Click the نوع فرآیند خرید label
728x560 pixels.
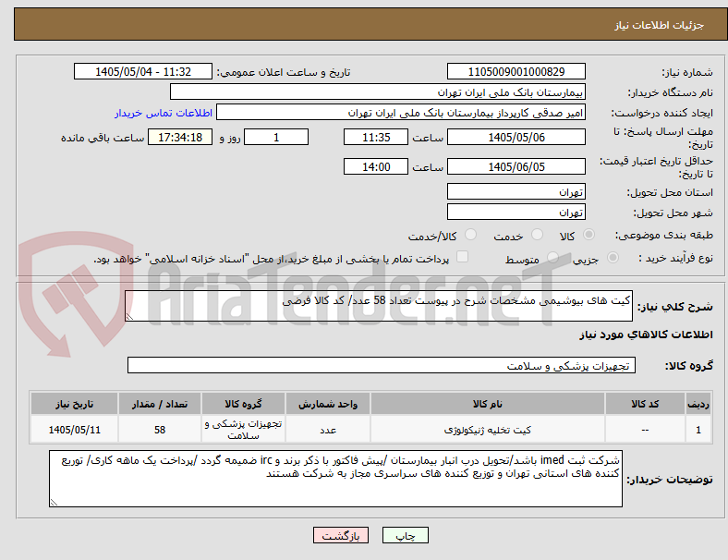(675, 258)
